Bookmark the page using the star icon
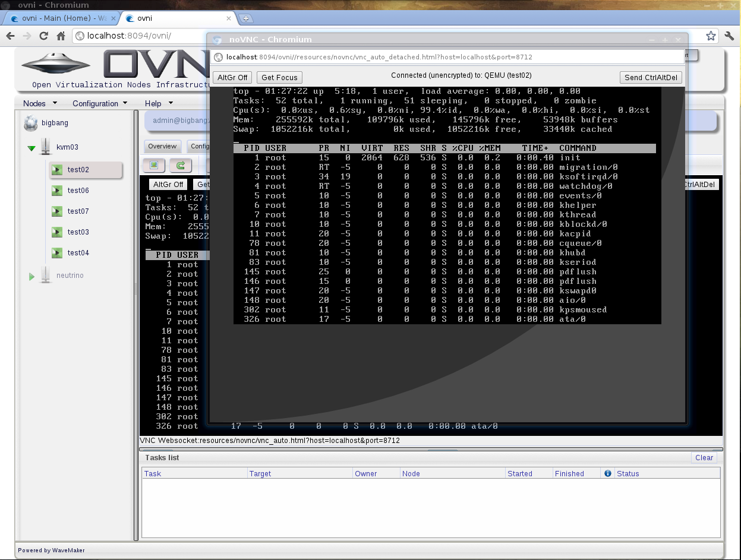This screenshot has height=560, width=741. pos(711,36)
